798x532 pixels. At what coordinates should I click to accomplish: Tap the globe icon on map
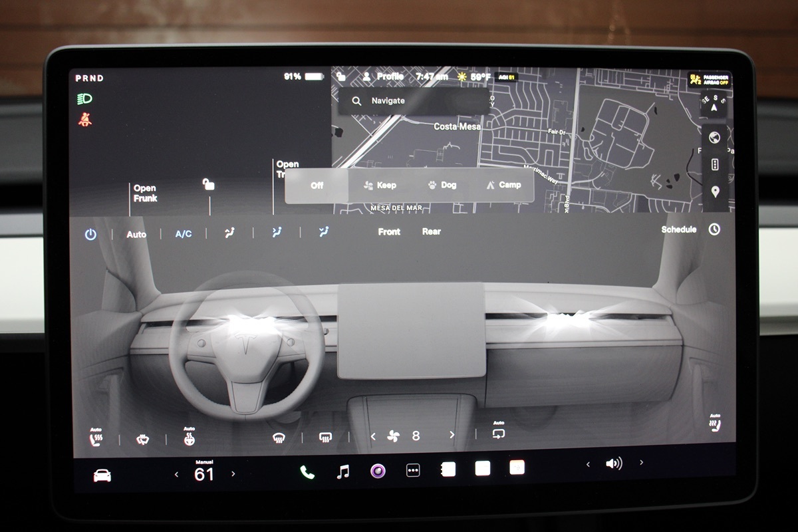pos(715,138)
